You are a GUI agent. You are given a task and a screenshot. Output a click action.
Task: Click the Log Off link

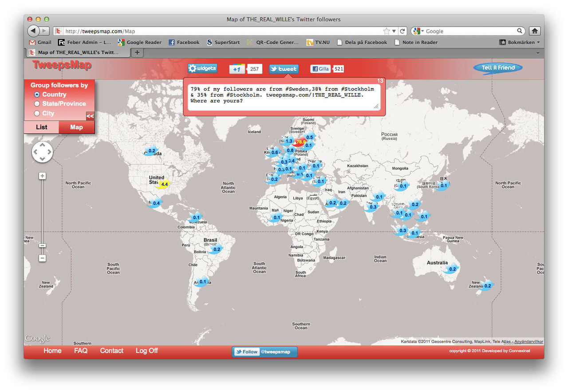146,350
